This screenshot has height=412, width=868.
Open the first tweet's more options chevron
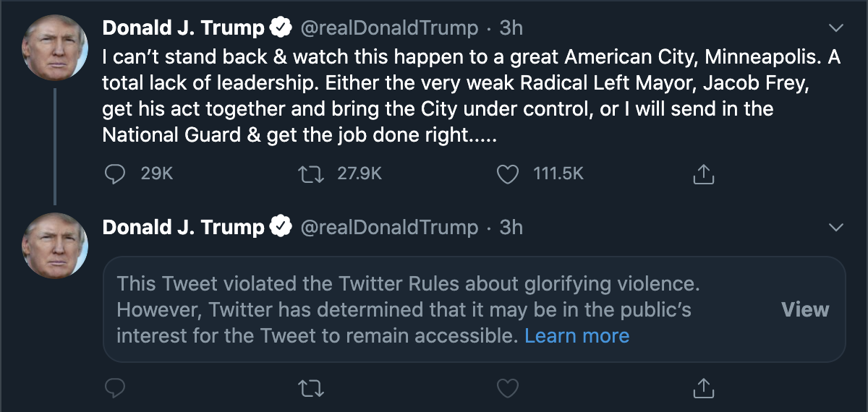pos(835,28)
